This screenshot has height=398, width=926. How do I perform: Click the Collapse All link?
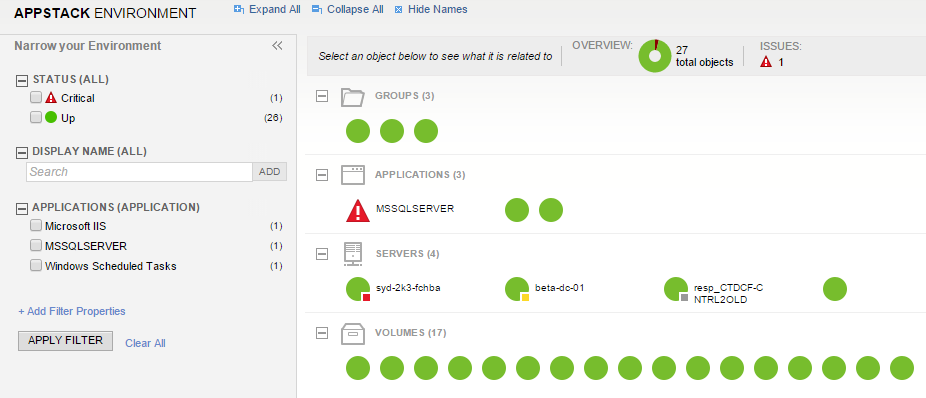click(355, 9)
